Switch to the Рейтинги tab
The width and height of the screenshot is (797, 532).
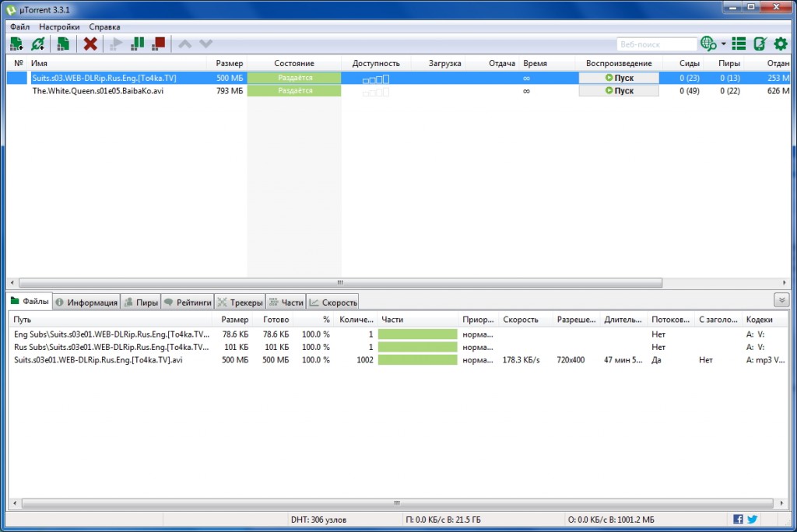click(x=188, y=303)
